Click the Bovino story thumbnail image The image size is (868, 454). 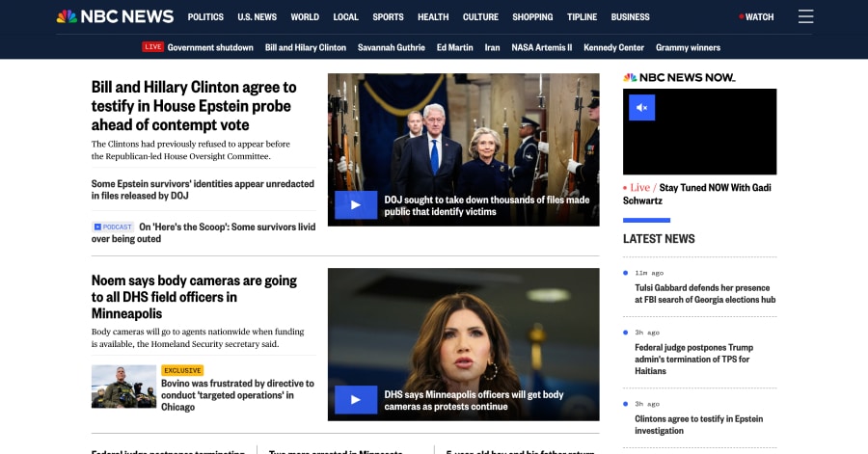(124, 387)
